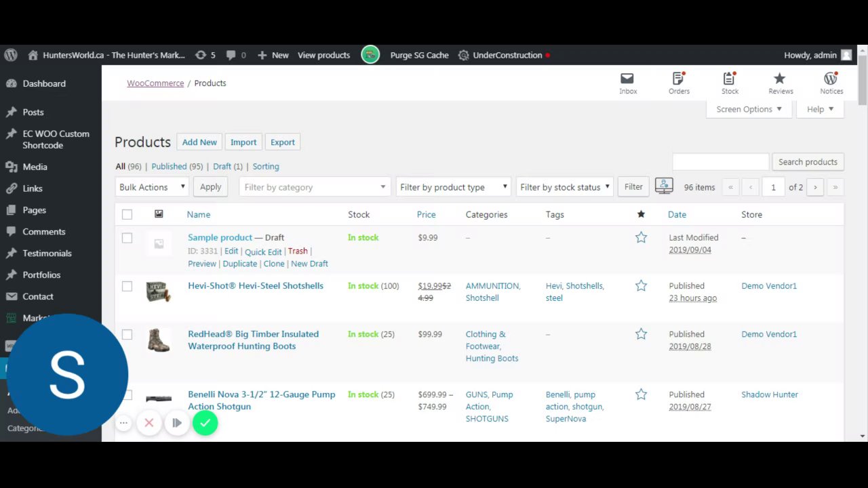
Task: Click the Search products button
Action: pos(808,162)
